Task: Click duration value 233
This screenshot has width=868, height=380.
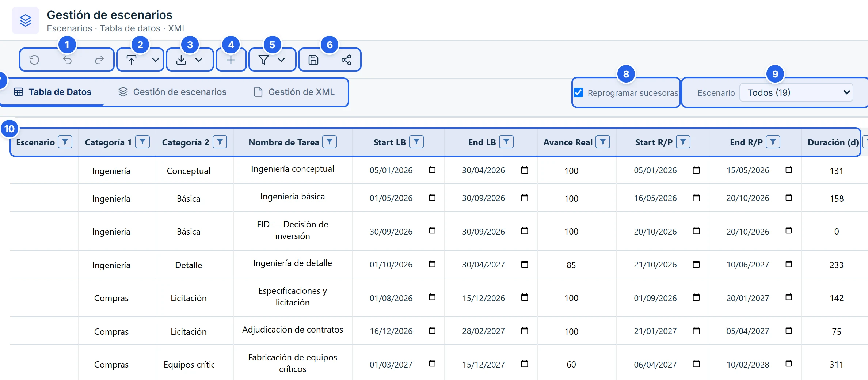Action: (837, 265)
